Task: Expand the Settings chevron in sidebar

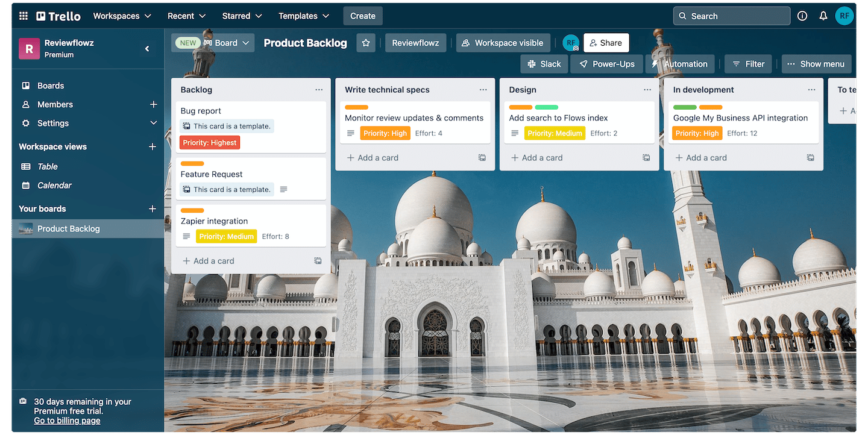Action: [153, 123]
